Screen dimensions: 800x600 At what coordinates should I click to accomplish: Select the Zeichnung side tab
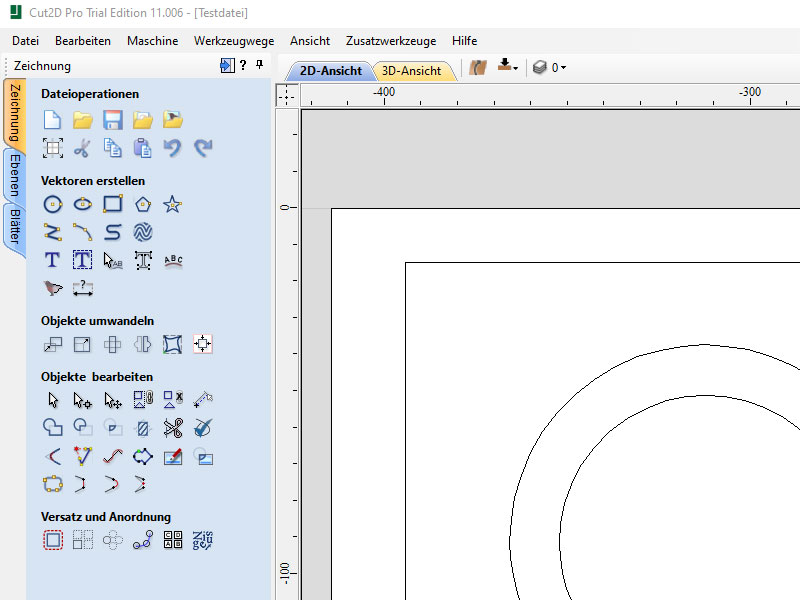coord(15,113)
